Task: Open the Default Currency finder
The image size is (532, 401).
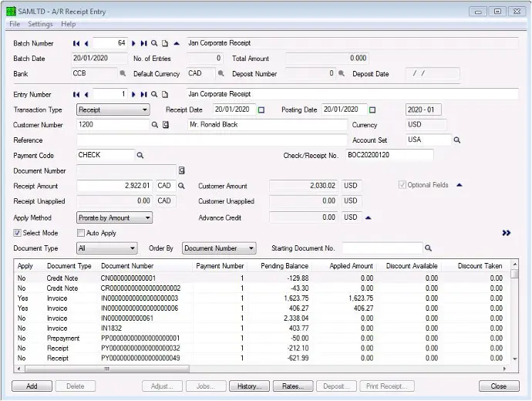Action: pyautogui.click(x=221, y=73)
